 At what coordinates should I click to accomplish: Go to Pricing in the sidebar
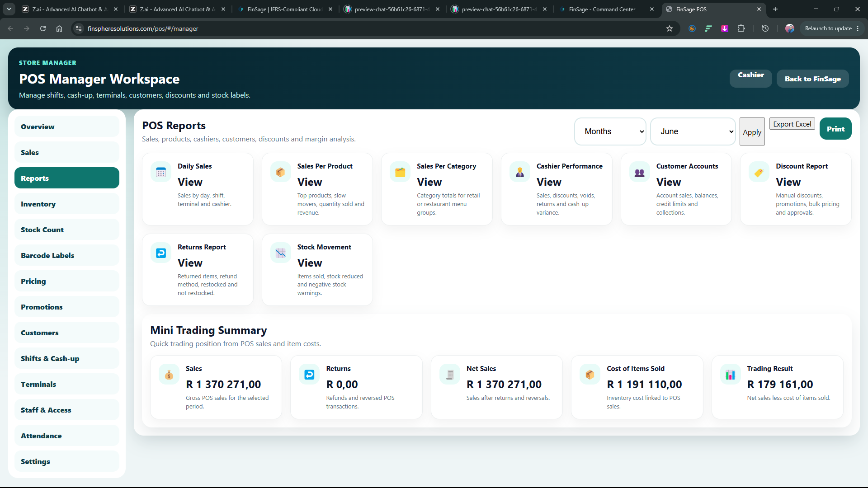pos(67,281)
